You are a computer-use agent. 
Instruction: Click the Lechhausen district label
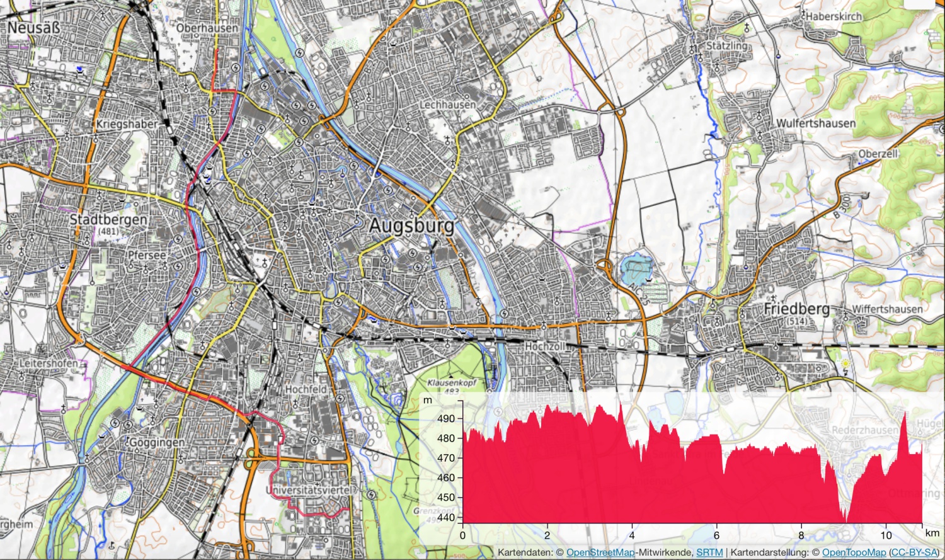(448, 104)
